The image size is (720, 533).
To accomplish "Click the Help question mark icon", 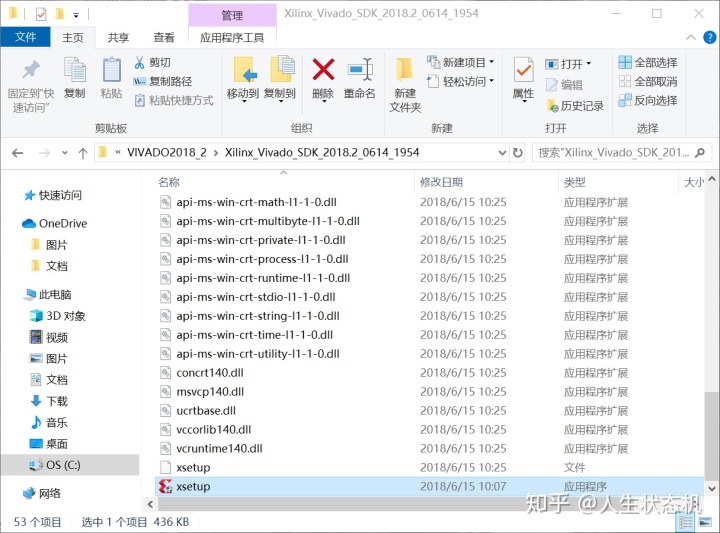I will [x=709, y=38].
